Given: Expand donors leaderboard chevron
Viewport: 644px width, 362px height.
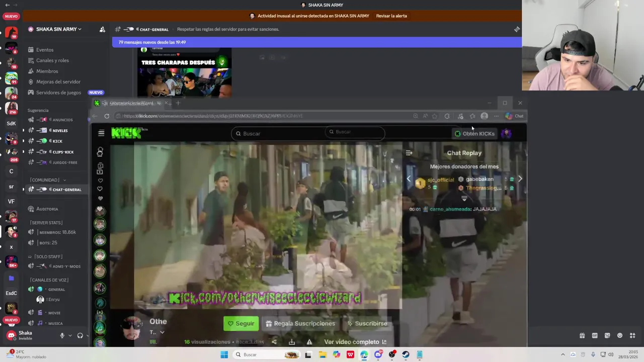Looking at the screenshot, I should click(x=464, y=199).
